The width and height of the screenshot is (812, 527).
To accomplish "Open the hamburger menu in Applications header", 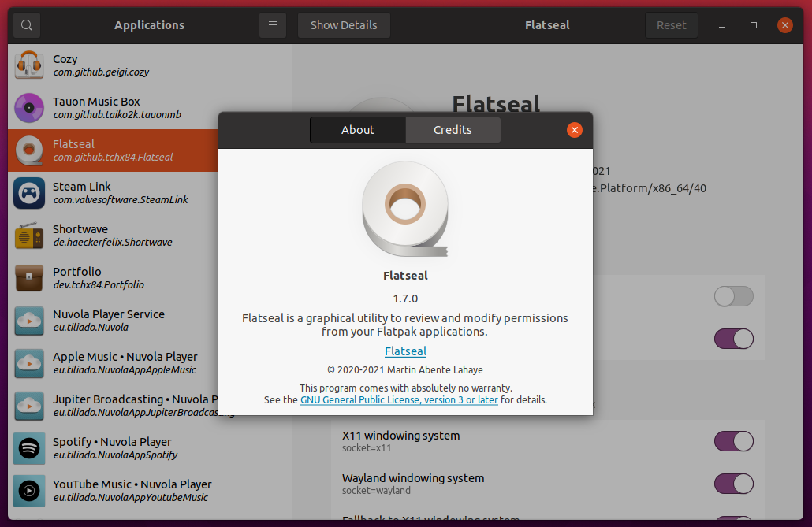I will pyautogui.click(x=272, y=24).
